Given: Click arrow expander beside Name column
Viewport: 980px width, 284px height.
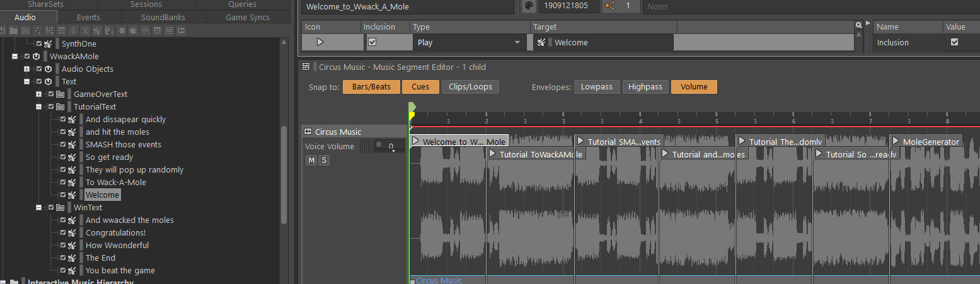Looking at the screenshot, I should coord(868,24).
